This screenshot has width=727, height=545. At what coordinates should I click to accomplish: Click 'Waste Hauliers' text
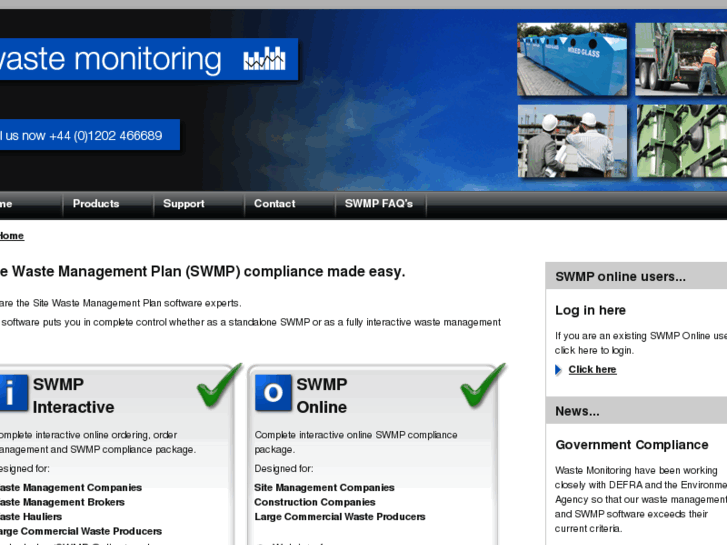click(31, 517)
